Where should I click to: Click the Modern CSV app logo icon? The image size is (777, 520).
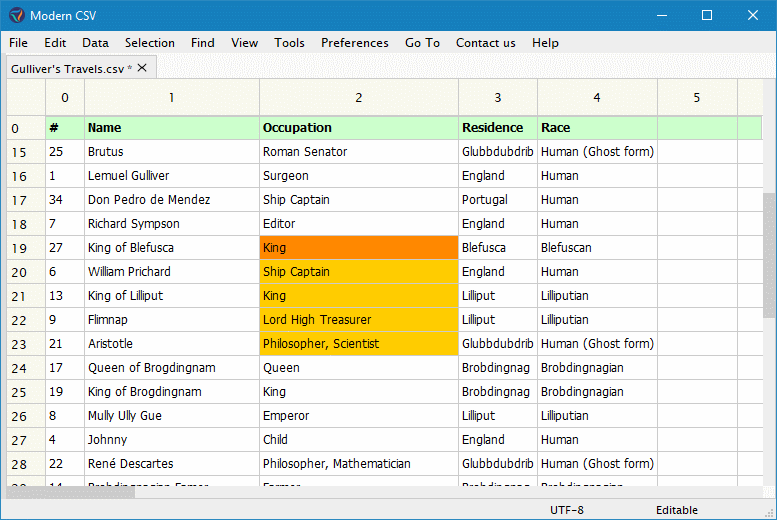coord(16,15)
